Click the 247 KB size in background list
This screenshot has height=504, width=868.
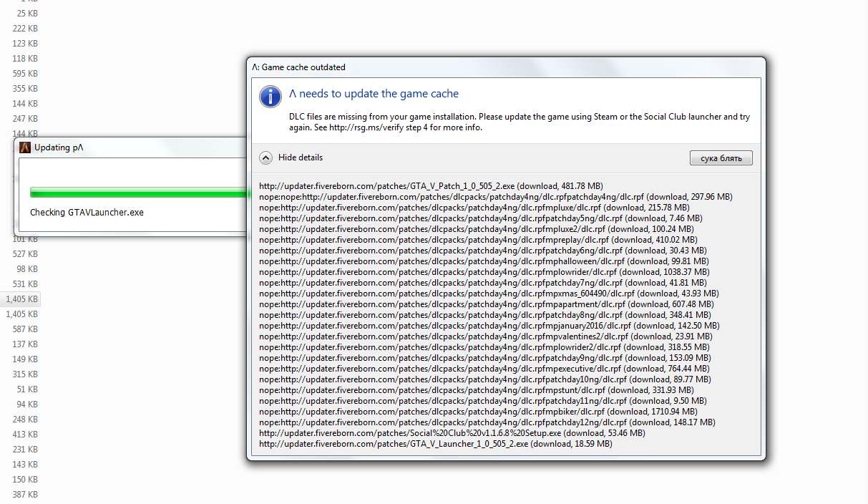tap(25, 119)
